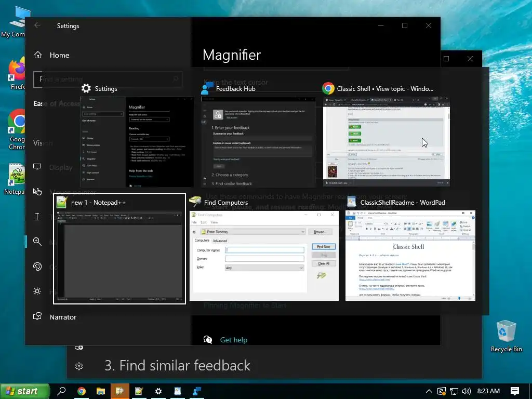Screen dimensions: 532x399
Task: Open the Action Center notification icon
Action: click(x=515, y=391)
